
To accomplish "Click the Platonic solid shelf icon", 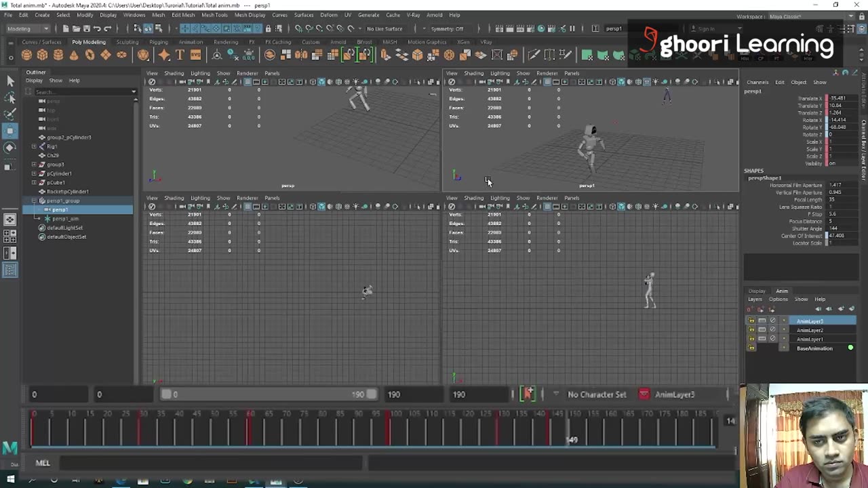I will point(143,55).
